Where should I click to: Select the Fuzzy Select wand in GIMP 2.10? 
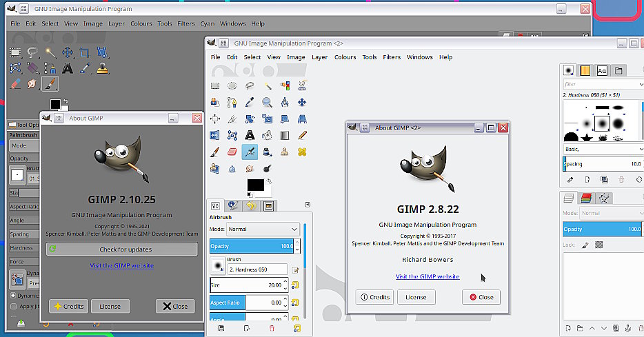tap(50, 52)
